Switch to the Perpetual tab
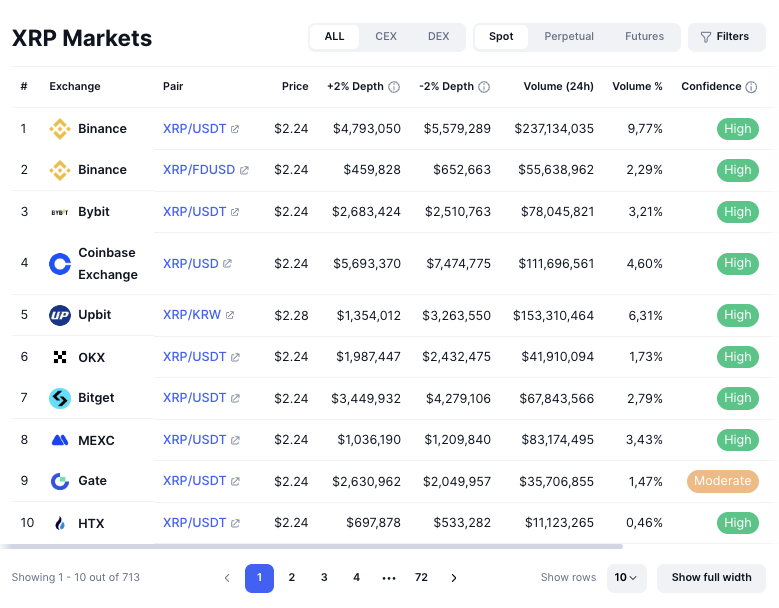779x608 pixels. click(x=569, y=37)
